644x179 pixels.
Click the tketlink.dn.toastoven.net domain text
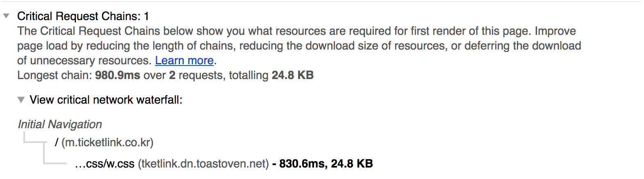[203, 164]
